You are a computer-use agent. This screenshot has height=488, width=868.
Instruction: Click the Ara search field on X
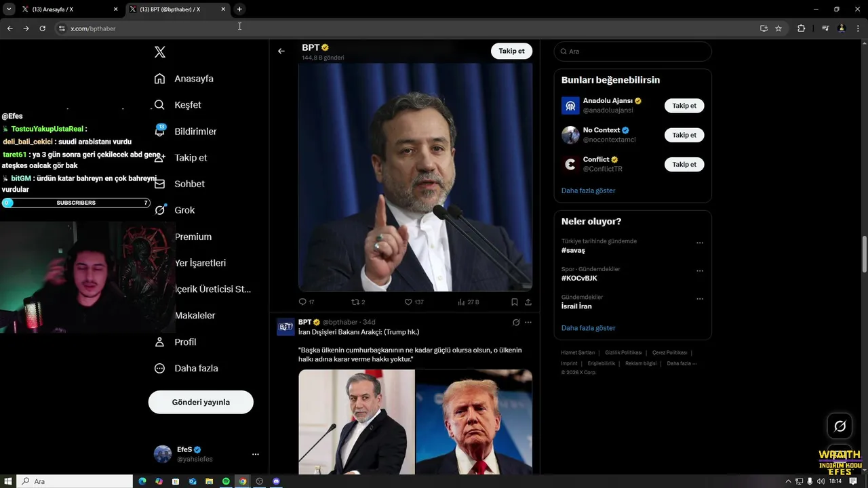[x=633, y=52]
